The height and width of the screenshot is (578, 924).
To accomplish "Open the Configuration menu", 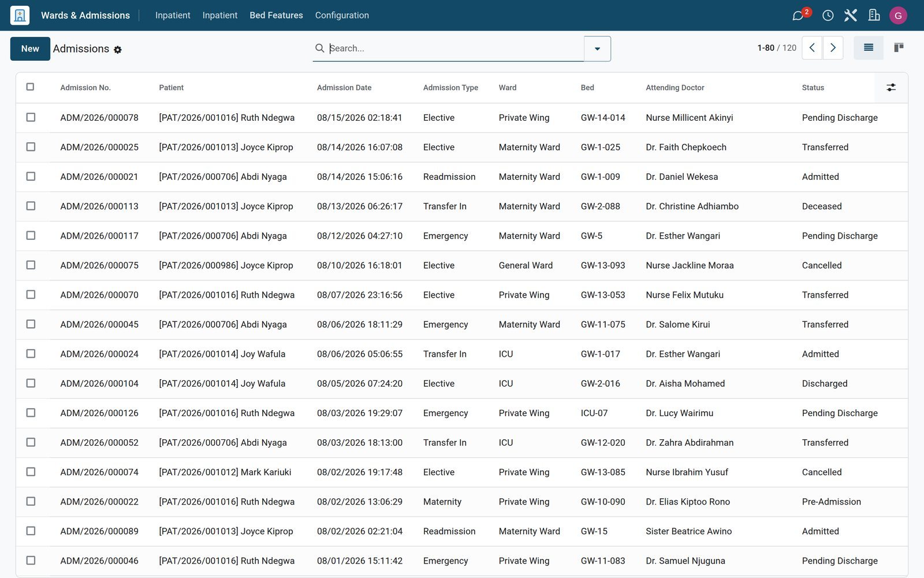I will (x=342, y=15).
